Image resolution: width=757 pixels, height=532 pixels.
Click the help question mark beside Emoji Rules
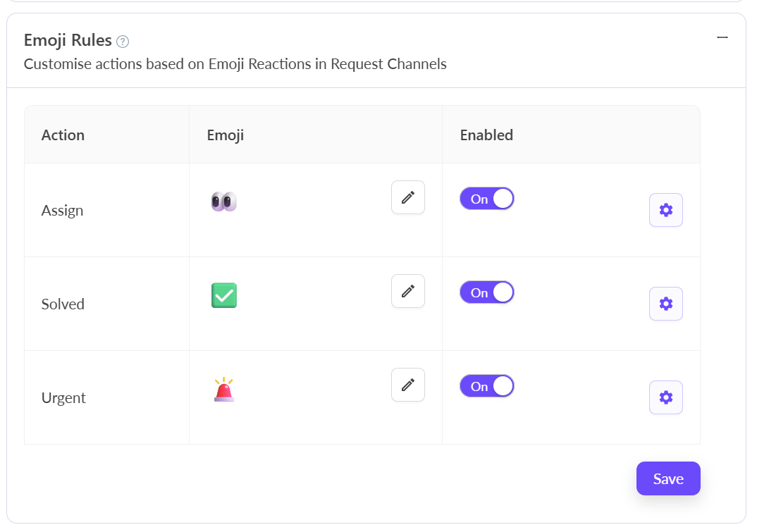click(x=123, y=42)
